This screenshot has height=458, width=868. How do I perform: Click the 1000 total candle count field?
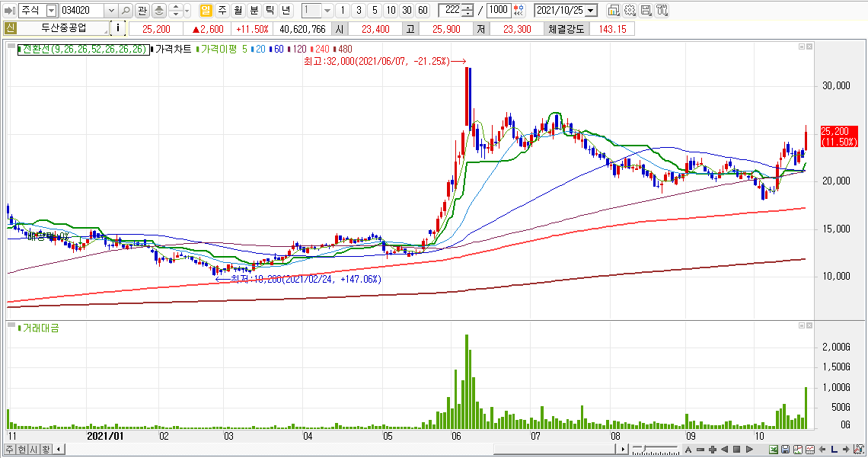(498, 10)
